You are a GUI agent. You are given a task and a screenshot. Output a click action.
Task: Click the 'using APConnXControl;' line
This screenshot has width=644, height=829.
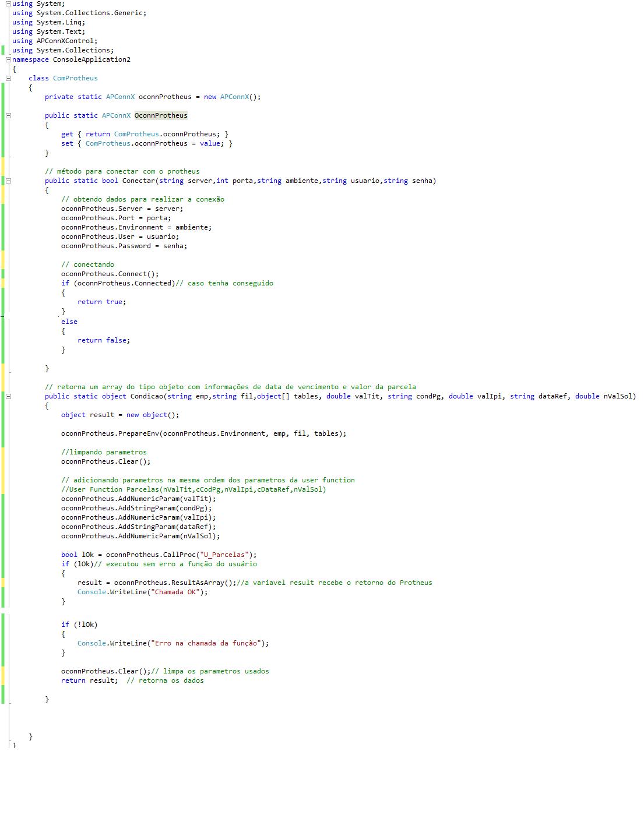tap(55, 41)
